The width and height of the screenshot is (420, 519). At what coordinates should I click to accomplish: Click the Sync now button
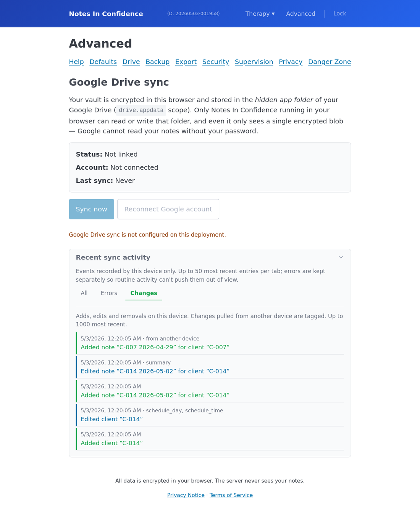[x=92, y=209]
